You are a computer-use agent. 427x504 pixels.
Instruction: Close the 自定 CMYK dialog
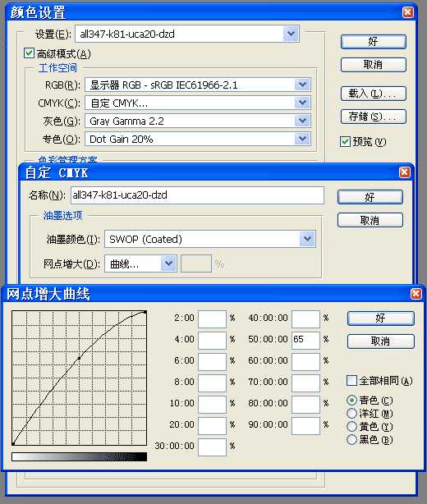tap(405, 172)
